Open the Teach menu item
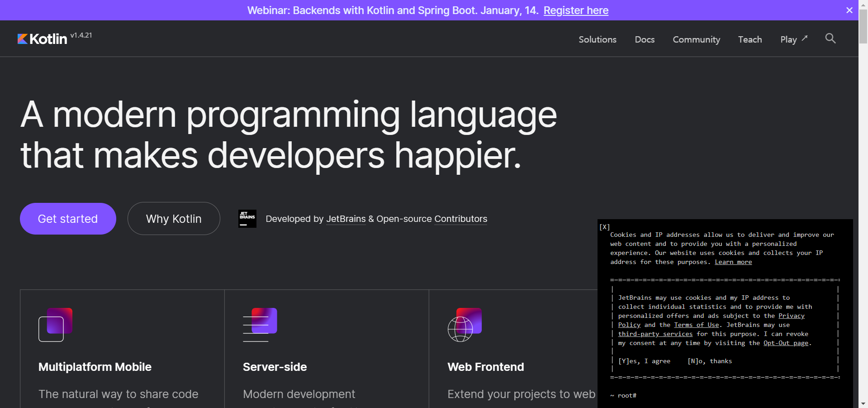Screen dimensions: 868x408 (x=750, y=39)
